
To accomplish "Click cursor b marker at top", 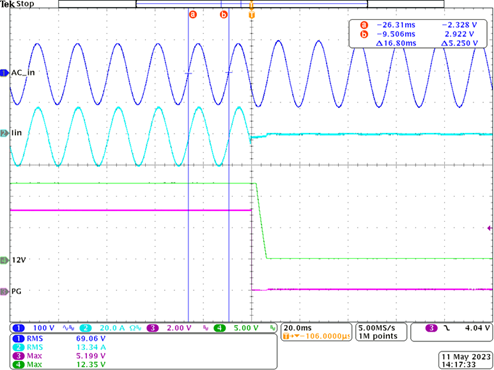I will pos(224,14).
